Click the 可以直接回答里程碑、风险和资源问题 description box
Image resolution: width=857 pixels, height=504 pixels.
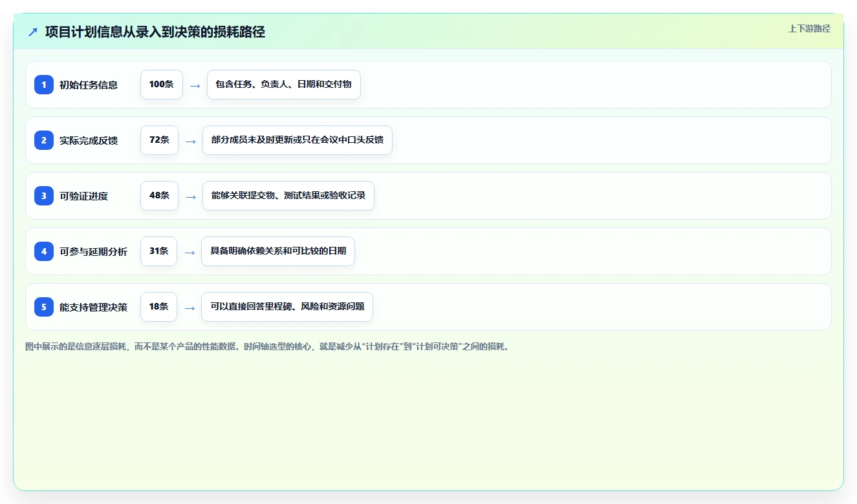[287, 307]
